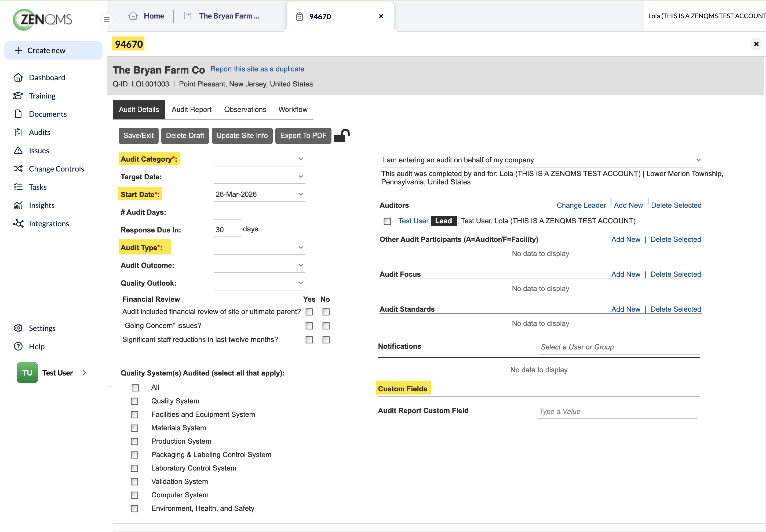Click the # Audit Days field

[227, 212]
